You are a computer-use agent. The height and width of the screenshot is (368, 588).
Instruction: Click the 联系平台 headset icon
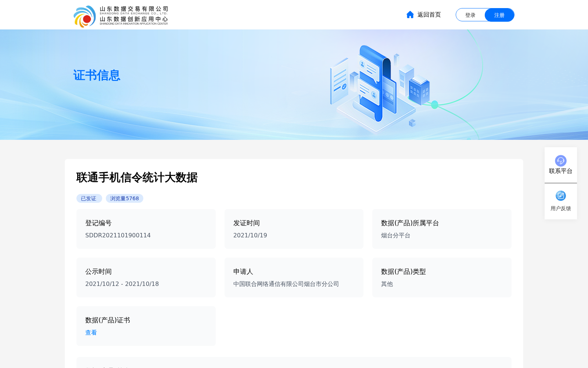[561, 161]
